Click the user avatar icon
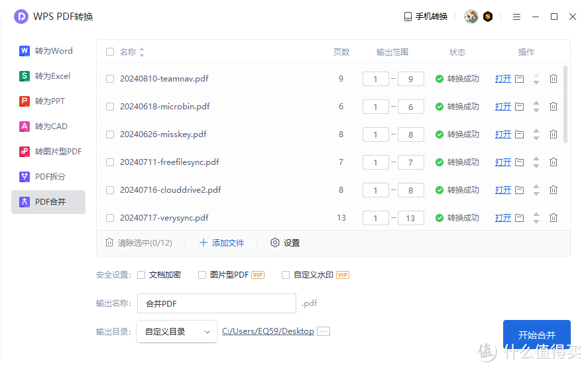 tap(471, 17)
